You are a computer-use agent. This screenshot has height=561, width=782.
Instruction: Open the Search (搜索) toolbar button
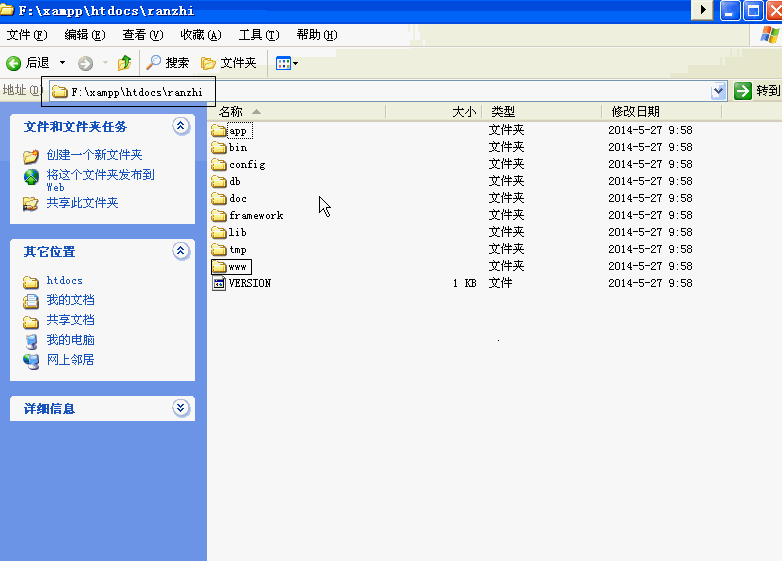click(x=168, y=63)
